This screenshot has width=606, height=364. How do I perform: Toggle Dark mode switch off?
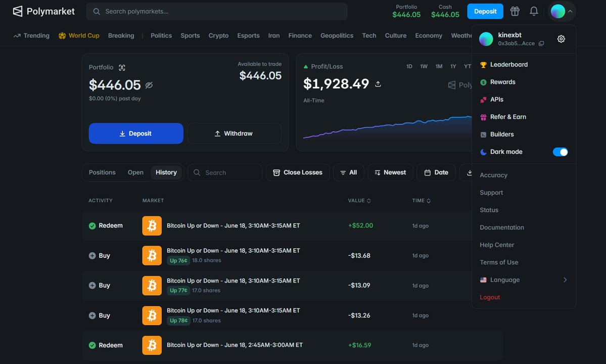click(560, 152)
